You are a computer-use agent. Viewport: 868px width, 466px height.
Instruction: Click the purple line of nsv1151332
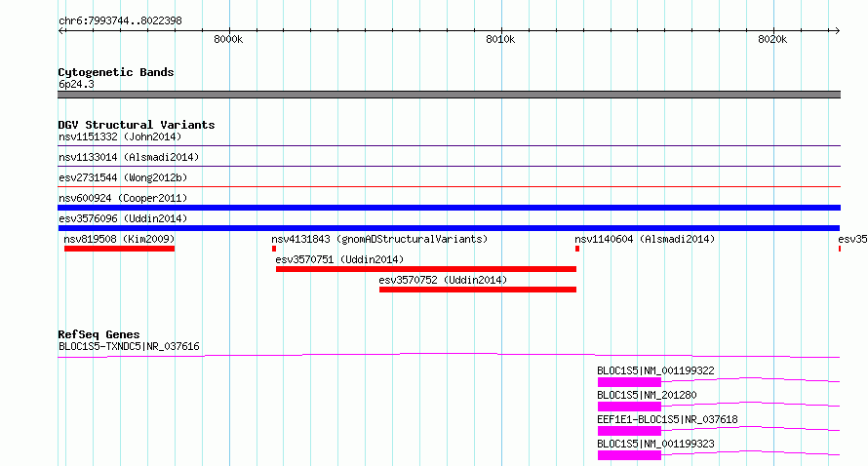449,146
